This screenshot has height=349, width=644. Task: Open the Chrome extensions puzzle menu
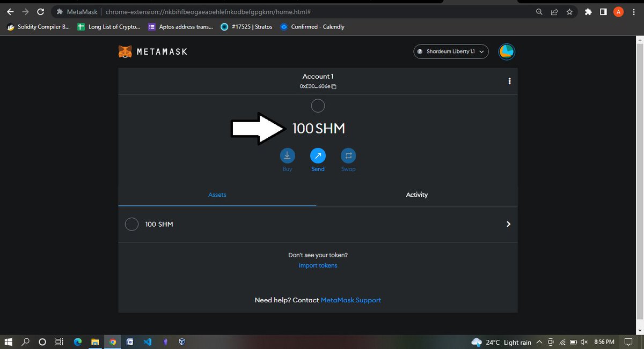pyautogui.click(x=588, y=11)
